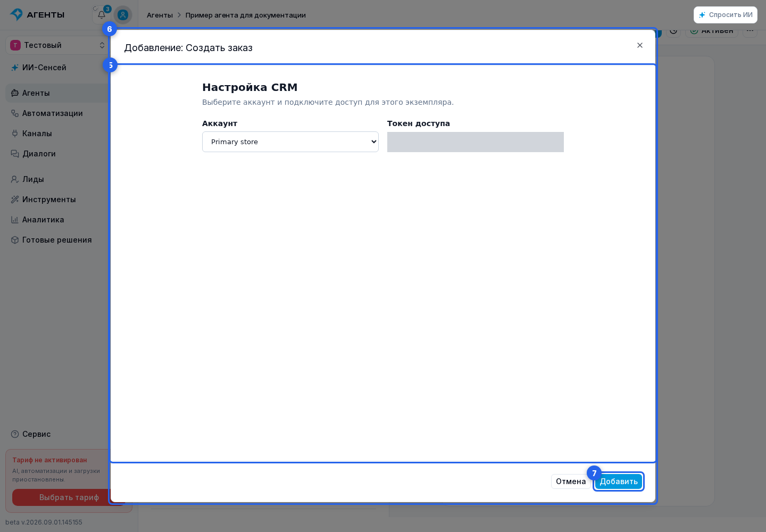766x532 pixels.
Task: Click breadcrumb "Пример агента для документации"
Action: click(x=246, y=15)
